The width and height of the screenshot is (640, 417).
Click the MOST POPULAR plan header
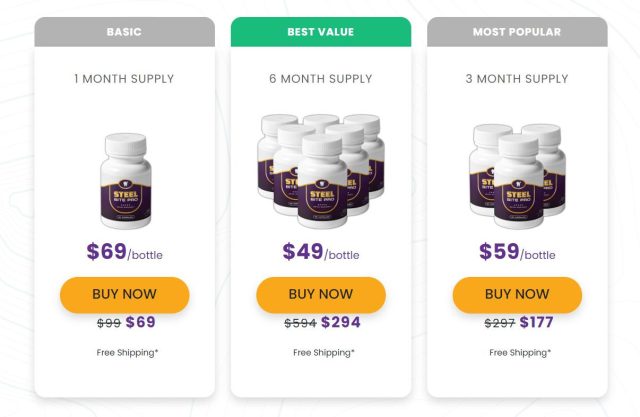[x=517, y=32]
